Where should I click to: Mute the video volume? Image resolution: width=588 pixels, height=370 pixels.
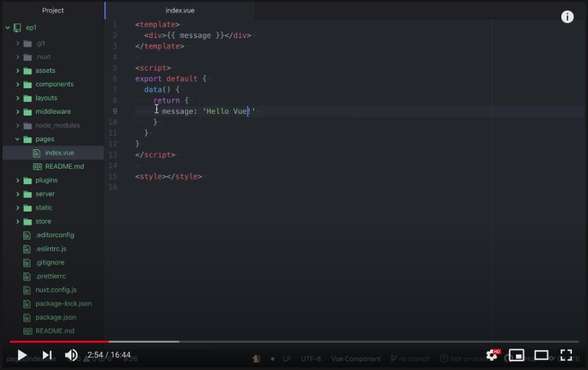coord(71,355)
